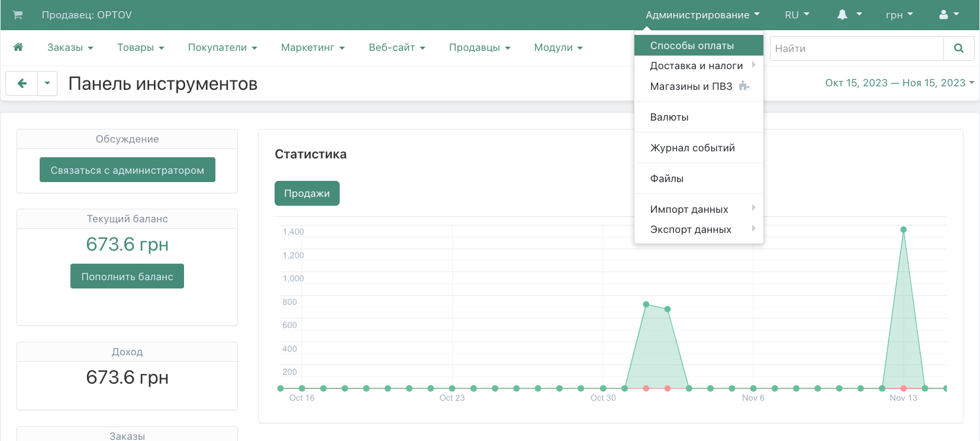Open Журнал событий from the menu

(692, 148)
